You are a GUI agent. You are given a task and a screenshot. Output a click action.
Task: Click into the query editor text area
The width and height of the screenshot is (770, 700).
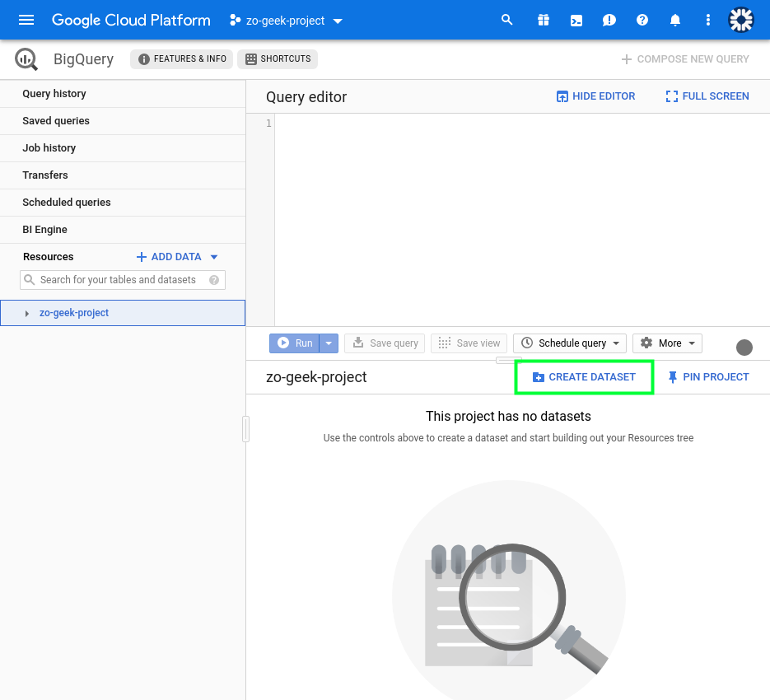tap(522, 220)
